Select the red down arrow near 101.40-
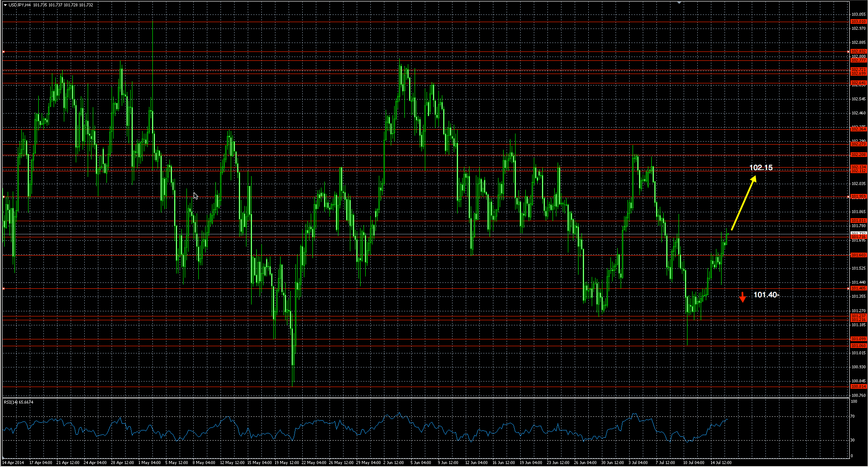 click(x=742, y=297)
